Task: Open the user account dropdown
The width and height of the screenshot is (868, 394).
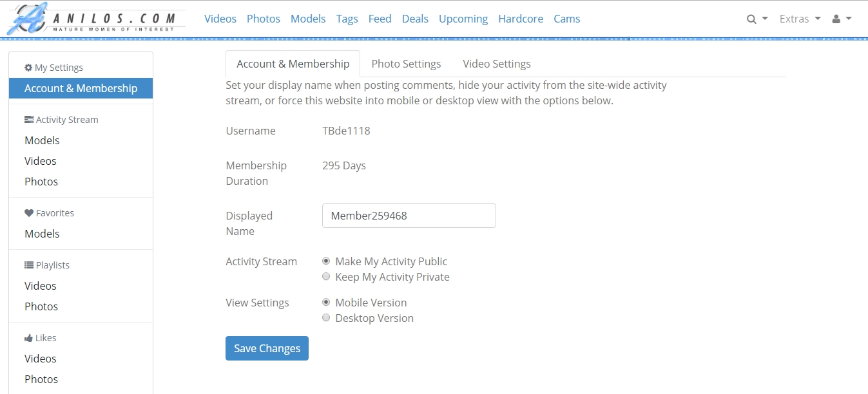Action: point(842,19)
